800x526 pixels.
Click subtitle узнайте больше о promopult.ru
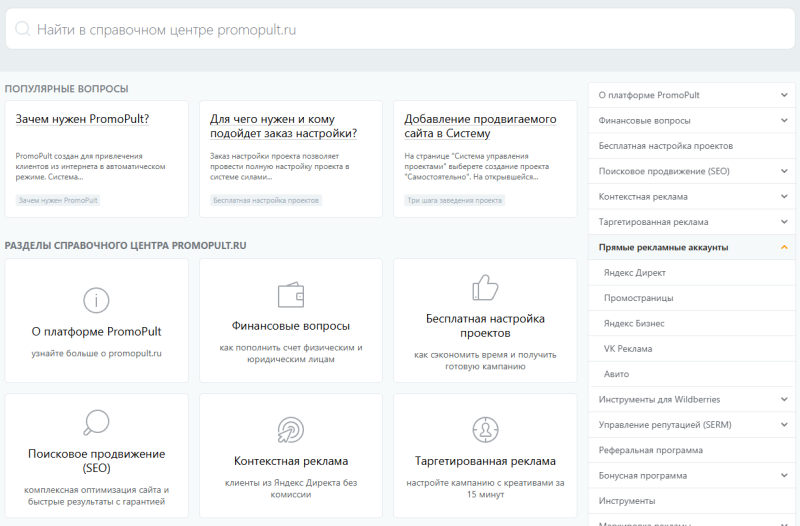pyautogui.click(x=96, y=353)
